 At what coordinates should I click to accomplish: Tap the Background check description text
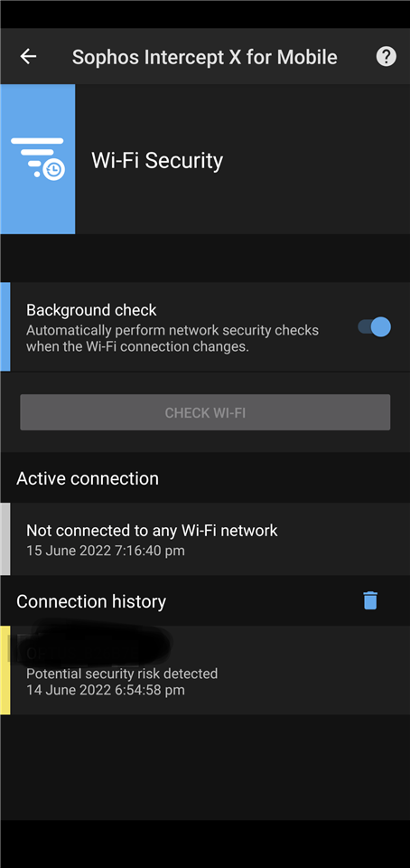(x=172, y=339)
